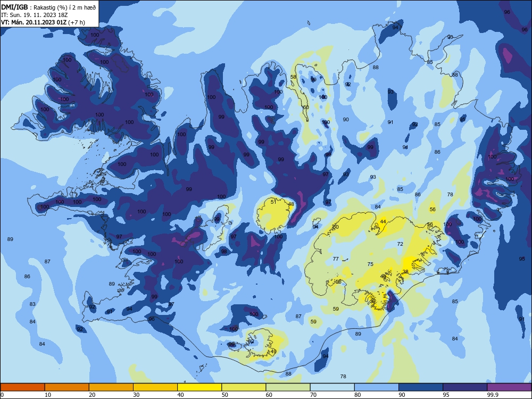
Task: Click the map humidity value '58'
Action: coord(293,77)
